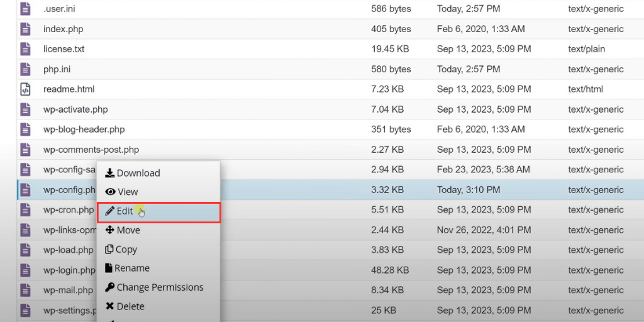Viewport: 644px width, 322px height.
Task: Click the wp-comments-post.php file icon
Action: point(25,150)
